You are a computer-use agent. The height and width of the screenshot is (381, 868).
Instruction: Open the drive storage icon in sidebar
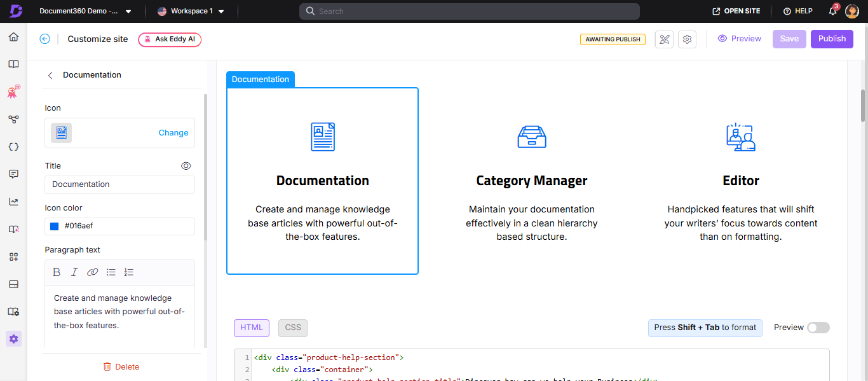click(13, 284)
